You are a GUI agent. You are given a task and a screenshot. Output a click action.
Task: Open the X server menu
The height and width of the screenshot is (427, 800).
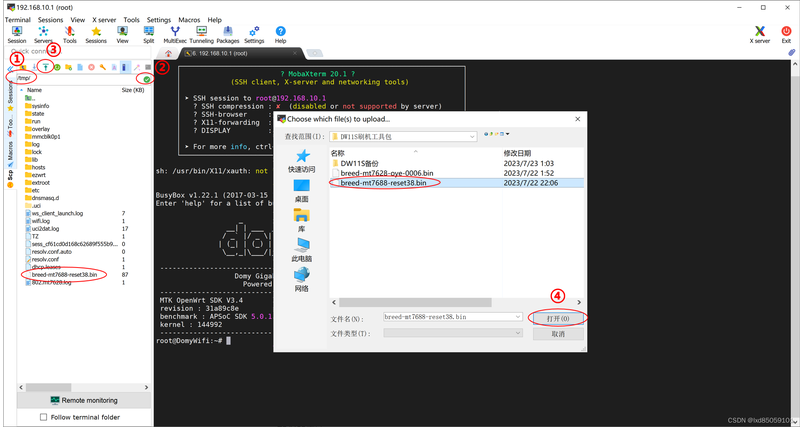click(104, 20)
